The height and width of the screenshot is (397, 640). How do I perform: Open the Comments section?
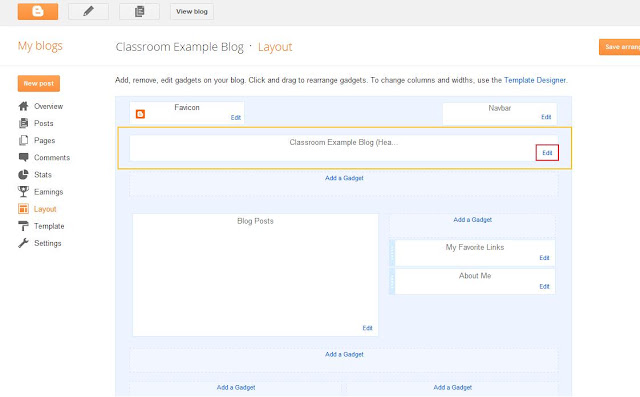pos(52,157)
